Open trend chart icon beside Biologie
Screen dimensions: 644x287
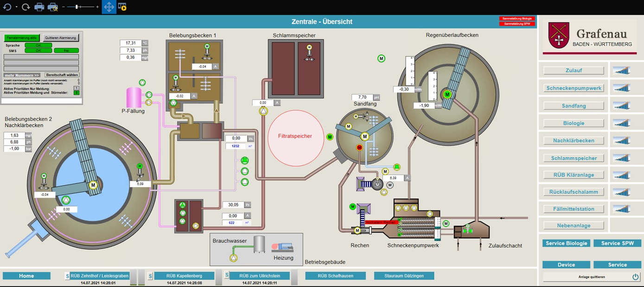(622, 123)
